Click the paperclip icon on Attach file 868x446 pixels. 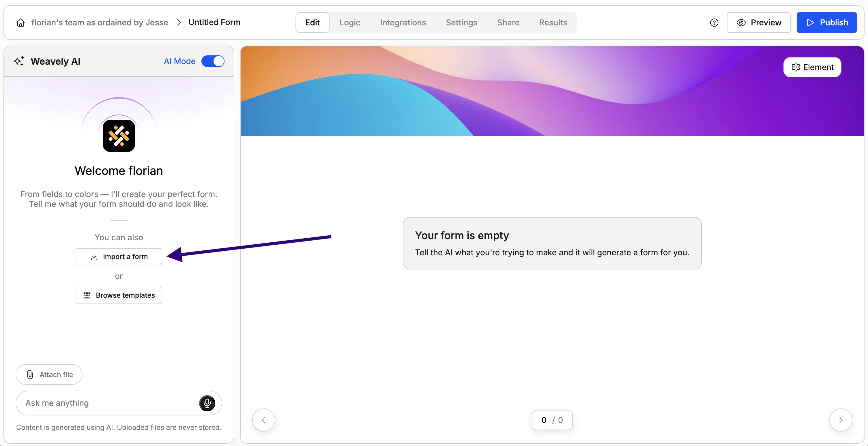(30, 374)
